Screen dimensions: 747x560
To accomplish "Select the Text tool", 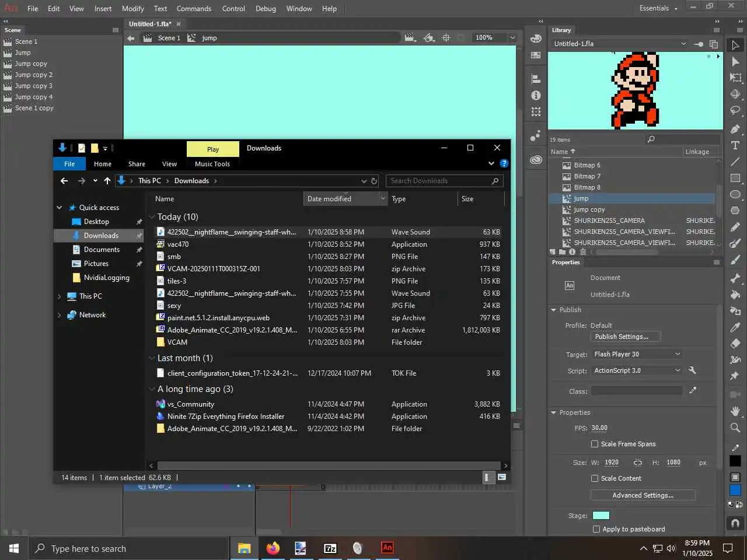I will [735, 145].
